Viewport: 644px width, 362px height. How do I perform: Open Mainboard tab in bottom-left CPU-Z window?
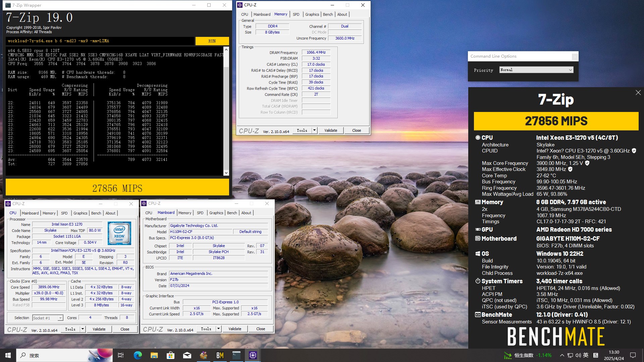click(30, 213)
